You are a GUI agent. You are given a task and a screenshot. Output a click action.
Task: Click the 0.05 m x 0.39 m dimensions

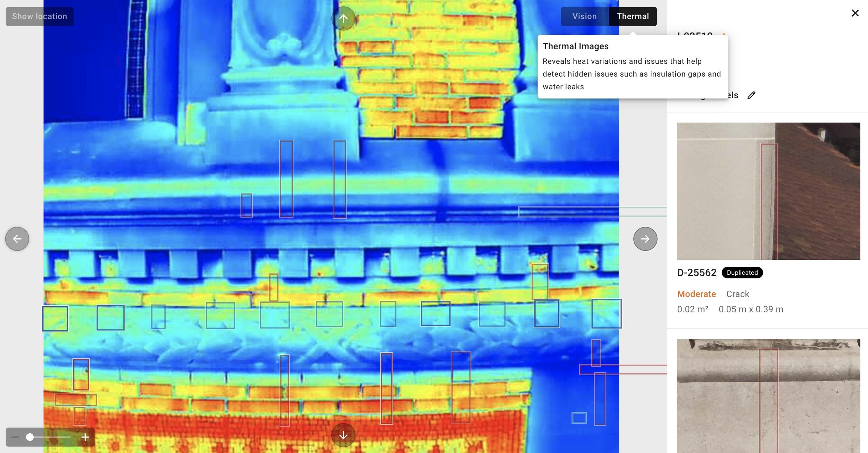click(x=751, y=309)
